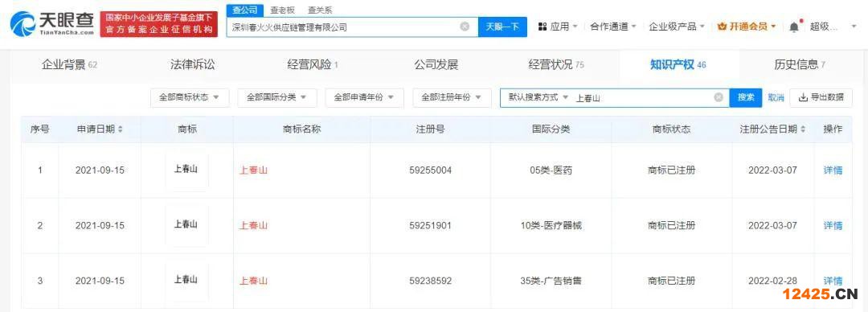Screen dimensions: 868x312
Task: Open 经营状况 tab
Action: [x=556, y=65]
